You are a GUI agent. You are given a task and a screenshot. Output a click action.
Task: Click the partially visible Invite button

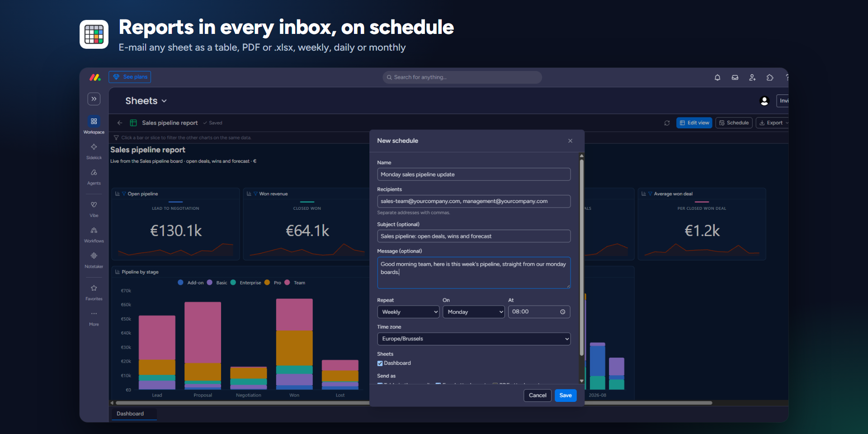[x=783, y=101]
